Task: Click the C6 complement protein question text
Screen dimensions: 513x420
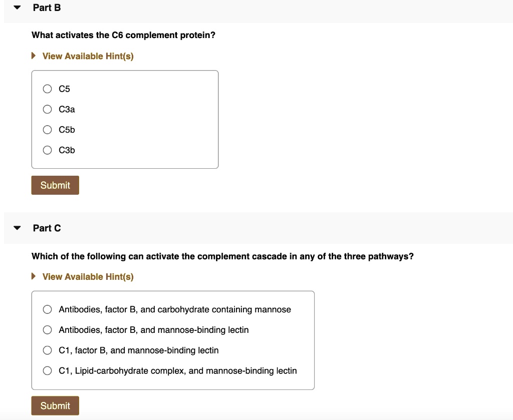Action: click(x=123, y=36)
